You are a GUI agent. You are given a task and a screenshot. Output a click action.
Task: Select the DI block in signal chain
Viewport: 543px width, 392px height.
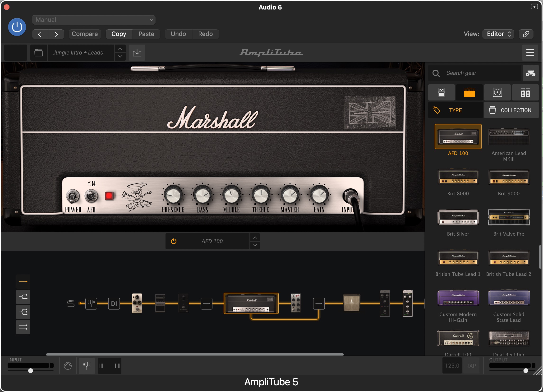[x=114, y=304]
